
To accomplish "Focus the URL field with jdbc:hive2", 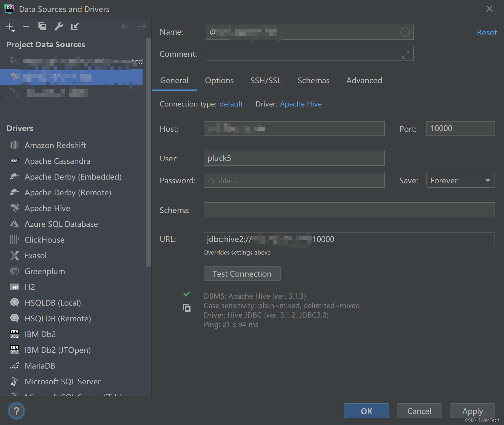I will coord(349,239).
